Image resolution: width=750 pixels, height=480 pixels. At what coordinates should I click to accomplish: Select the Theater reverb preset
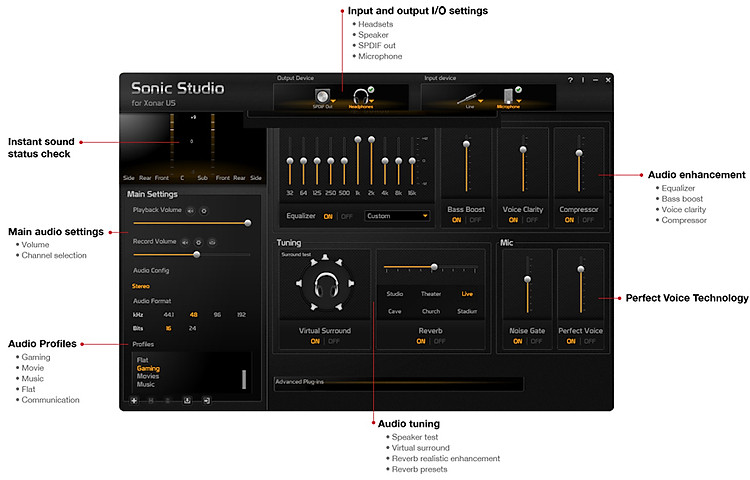coord(431,294)
